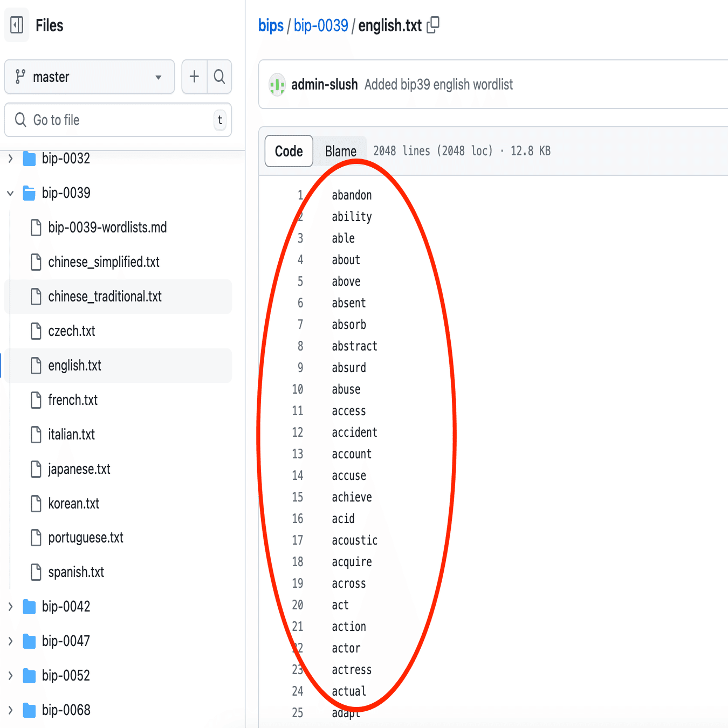The width and height of the screenshot is (728, 728).
Task: Highlight line 1 containing abandon
Action: click(352, 195)
